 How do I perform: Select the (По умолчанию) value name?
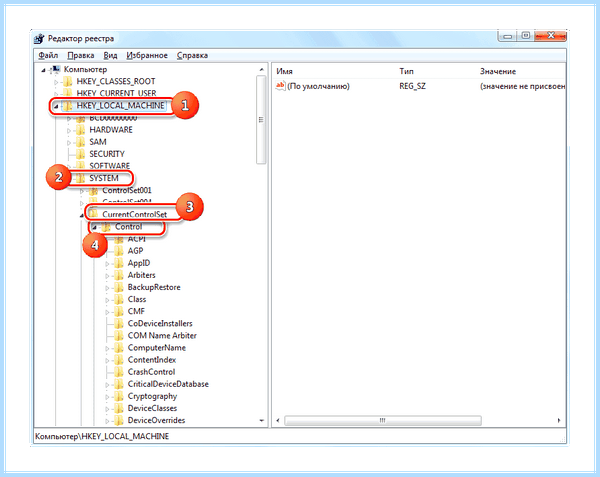[318, 86]
